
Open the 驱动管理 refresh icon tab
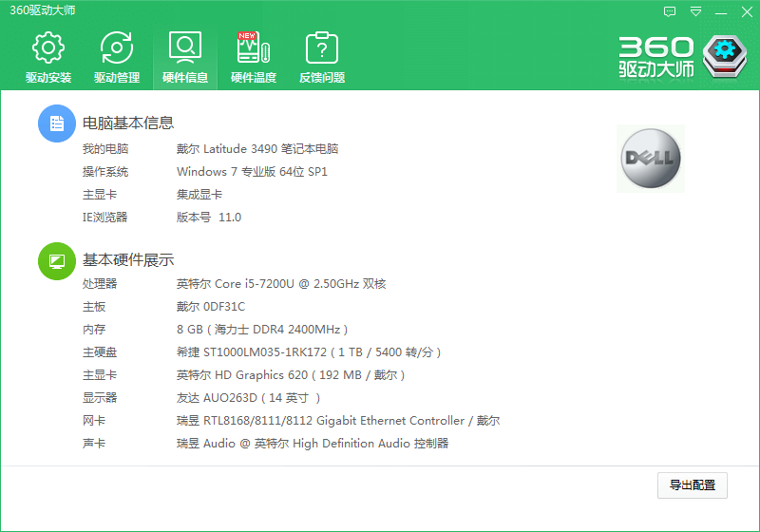tap(117, 57)
